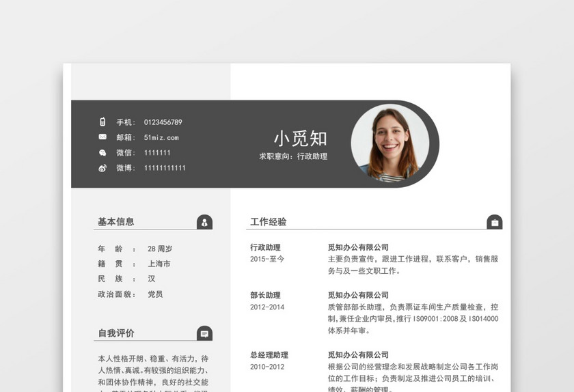Screen dimensions: 574x392
Task: Click the 邮箱 label
Action: pyautogui.click(x=126, y=138)
